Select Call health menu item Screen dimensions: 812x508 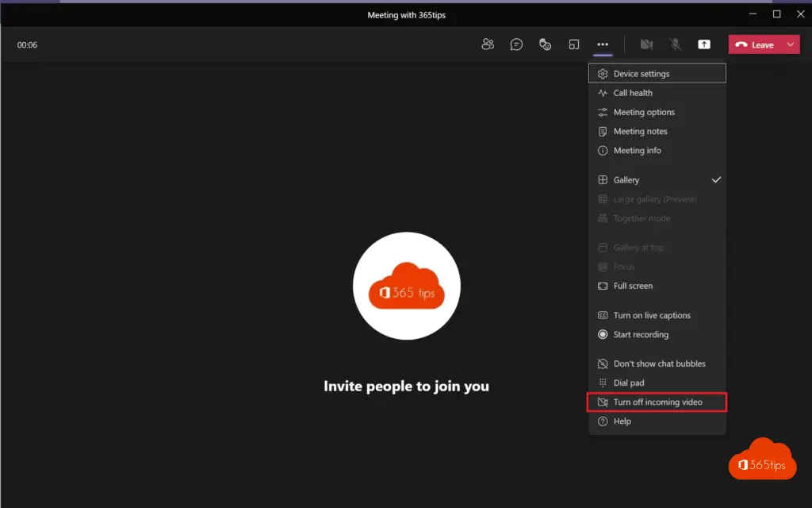click(x=657, y=93)
